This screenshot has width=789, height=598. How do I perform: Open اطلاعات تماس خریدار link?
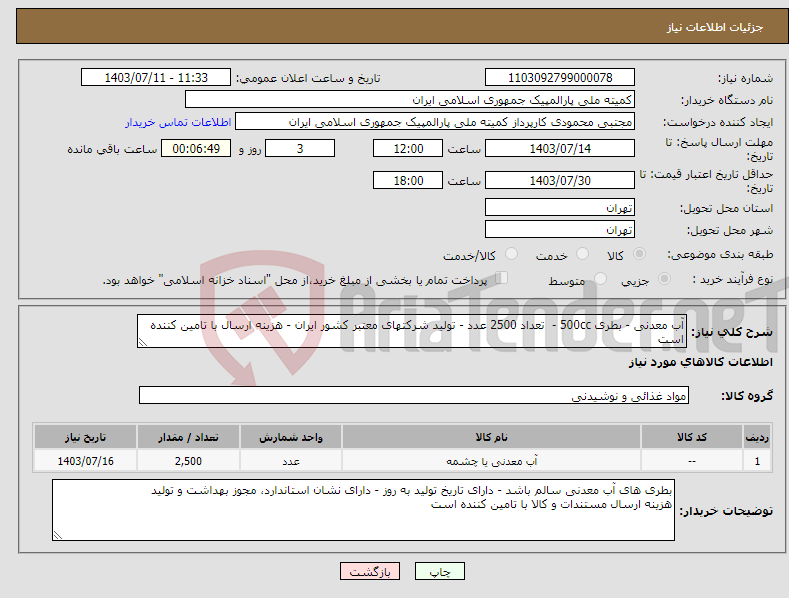click(178, 122)
